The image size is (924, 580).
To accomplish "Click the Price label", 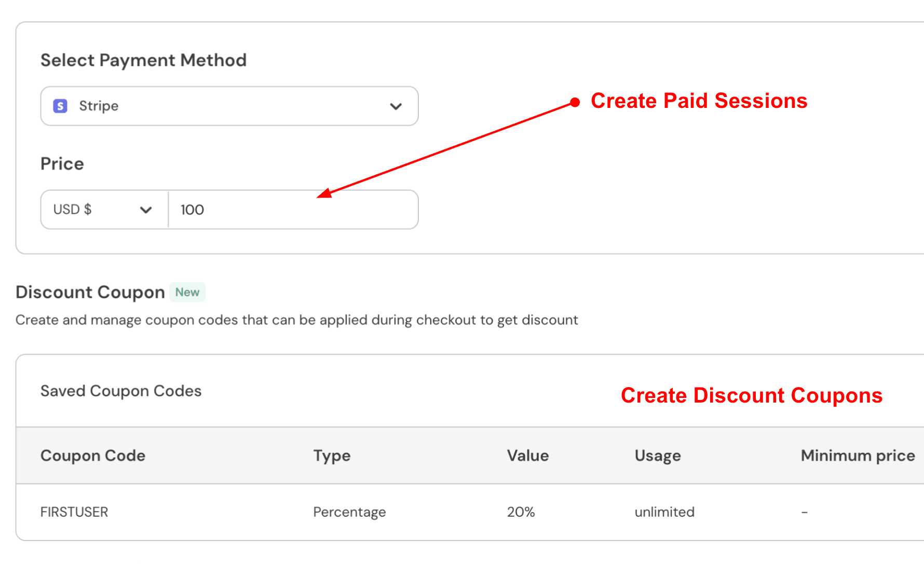I will (62, 164).
